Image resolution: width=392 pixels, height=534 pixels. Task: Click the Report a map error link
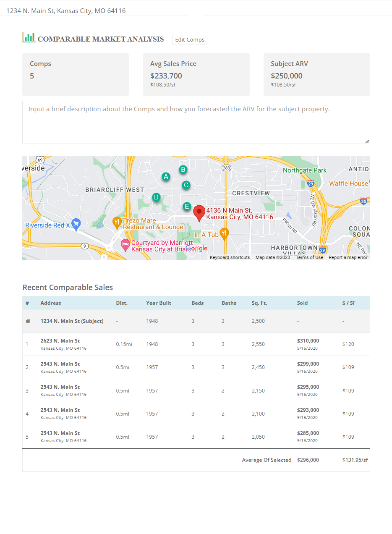(x=348, y=257)
